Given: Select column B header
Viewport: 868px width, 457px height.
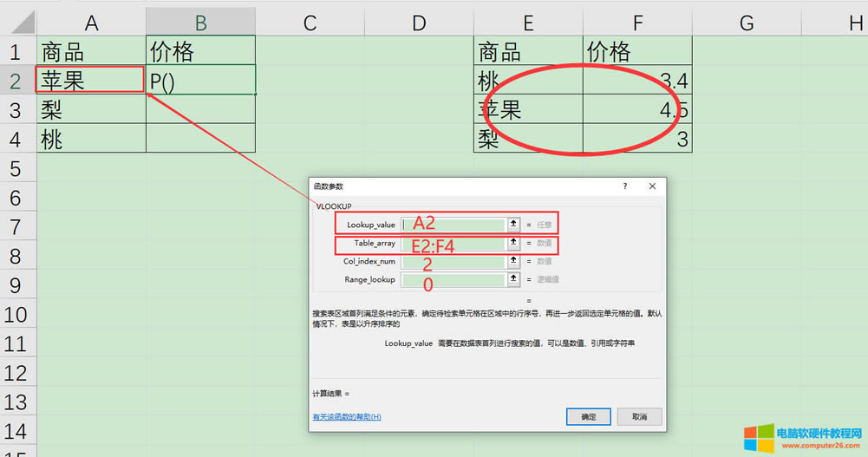Looking at the screenshot, I should 200,23.
